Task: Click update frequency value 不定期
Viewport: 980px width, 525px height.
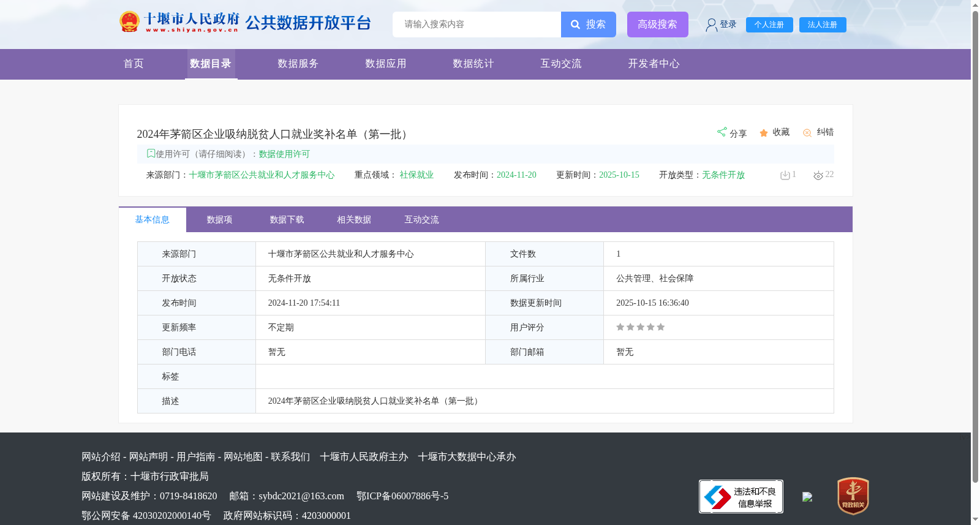Action: pyautogui.click(x=281, y=328)
